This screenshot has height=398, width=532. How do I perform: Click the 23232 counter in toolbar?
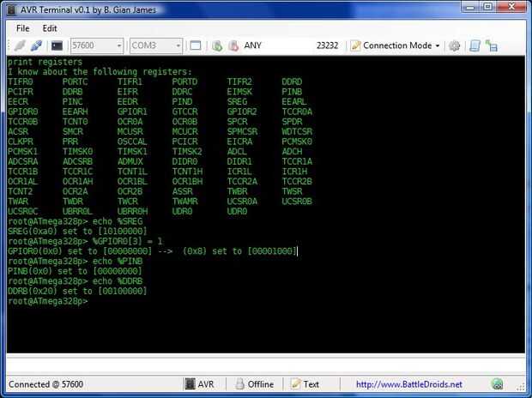pyautogui.click(x=327, y=45)
